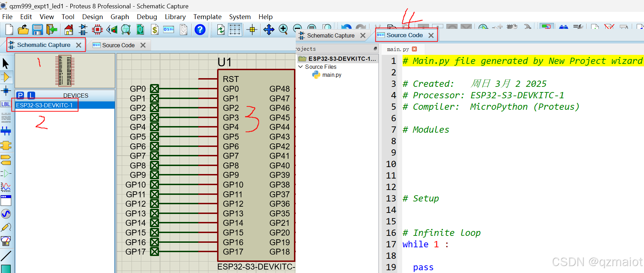Select the Generator Mode sine icon
The height and width of the screenshot is (273, 644).
pyautogui.click(x=6, y=214)
